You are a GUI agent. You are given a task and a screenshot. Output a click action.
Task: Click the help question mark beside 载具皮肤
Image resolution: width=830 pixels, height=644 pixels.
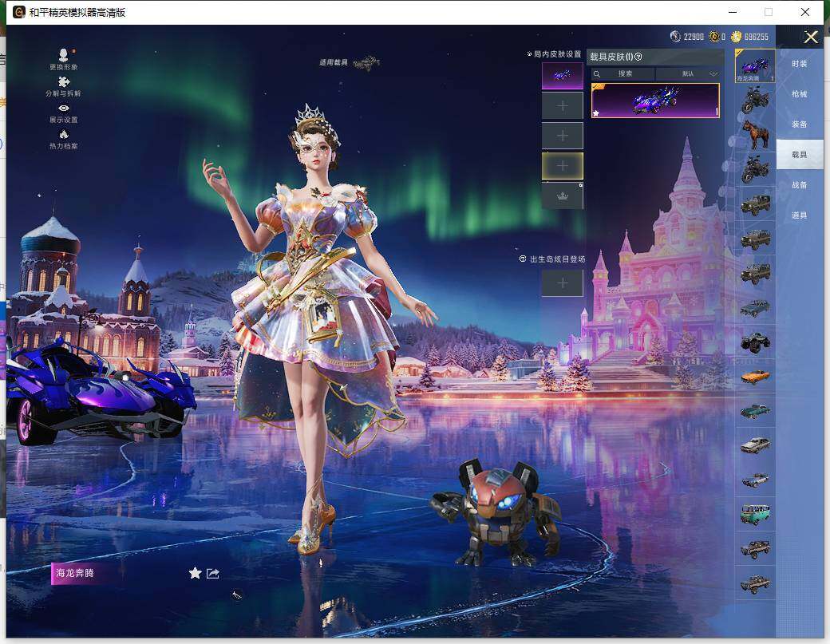(638, 57)
